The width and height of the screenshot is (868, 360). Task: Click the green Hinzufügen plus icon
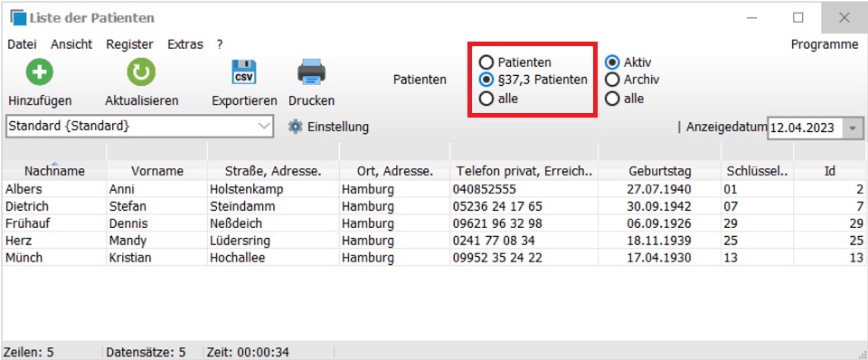click(39, 72)
